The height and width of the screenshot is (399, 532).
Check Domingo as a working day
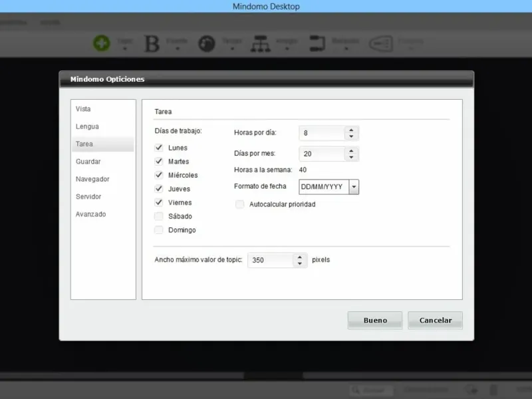coord(159,230)
